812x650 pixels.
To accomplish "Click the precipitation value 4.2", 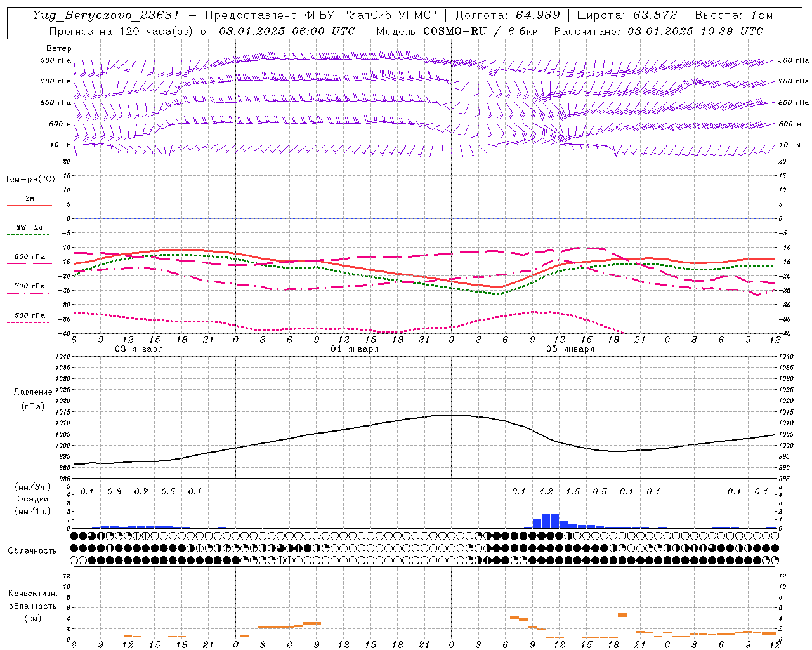I will pos(546,491).
